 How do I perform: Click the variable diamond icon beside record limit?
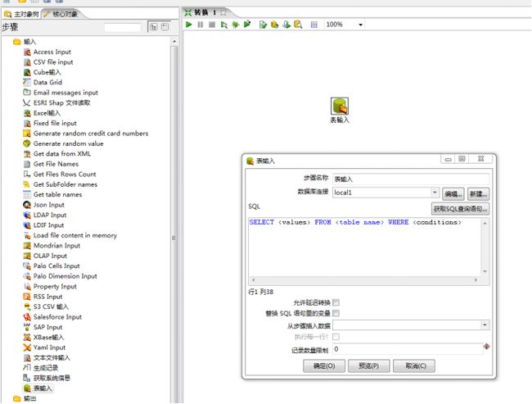point(486,347)
